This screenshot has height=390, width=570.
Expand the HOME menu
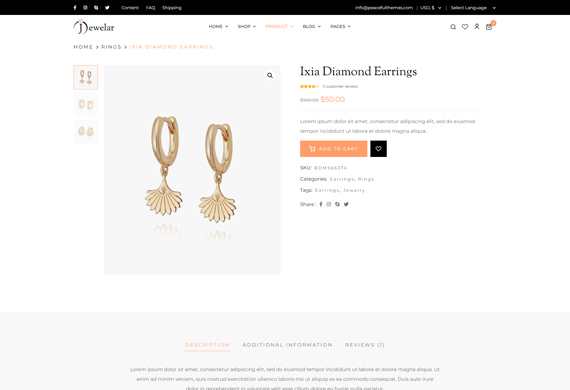[x=218, y=27]
